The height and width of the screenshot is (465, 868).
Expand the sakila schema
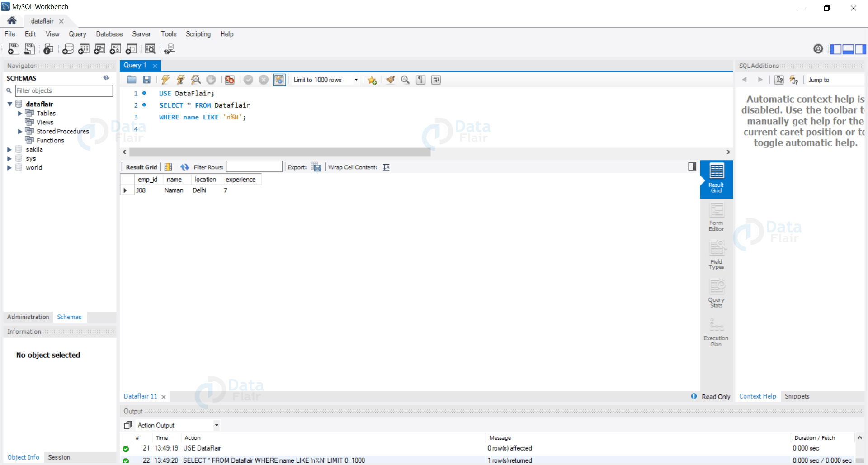coord(9,149)
